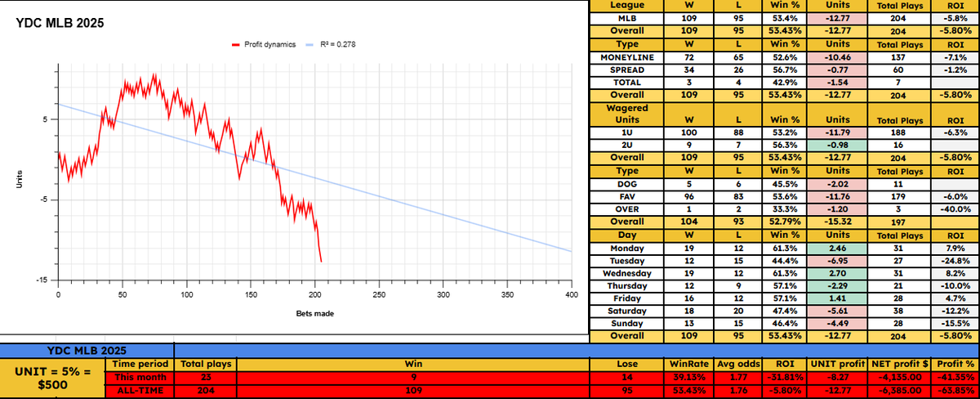Click the Time period column header

[138, 364]
